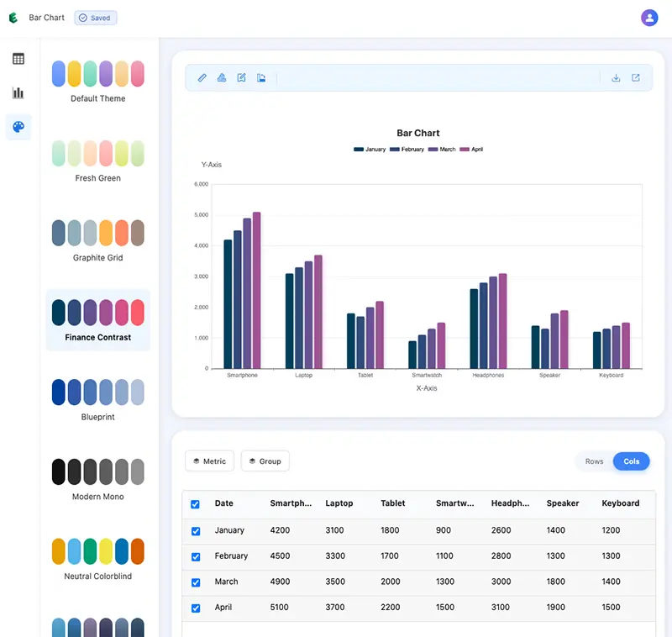The image size is (672, 637).
Task: Click the Bar Chart title in chart
Action: [417, 133]
